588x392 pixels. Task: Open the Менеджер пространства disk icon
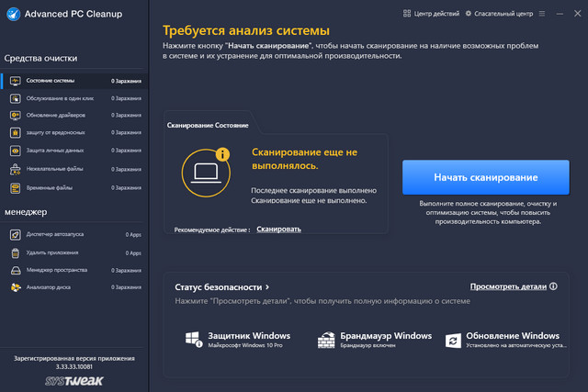pyautogui.click(x=16, y=270)
